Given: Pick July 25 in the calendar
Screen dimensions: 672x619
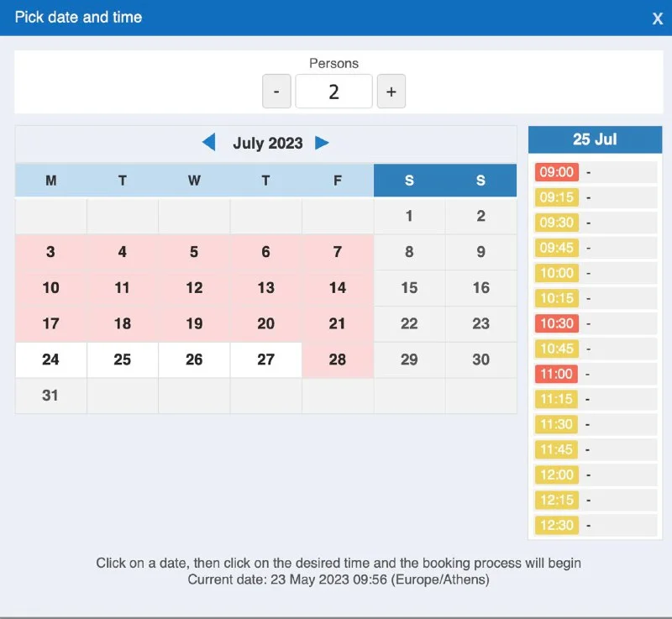Looking at the screenshot, I should click(x=123, y=359).
